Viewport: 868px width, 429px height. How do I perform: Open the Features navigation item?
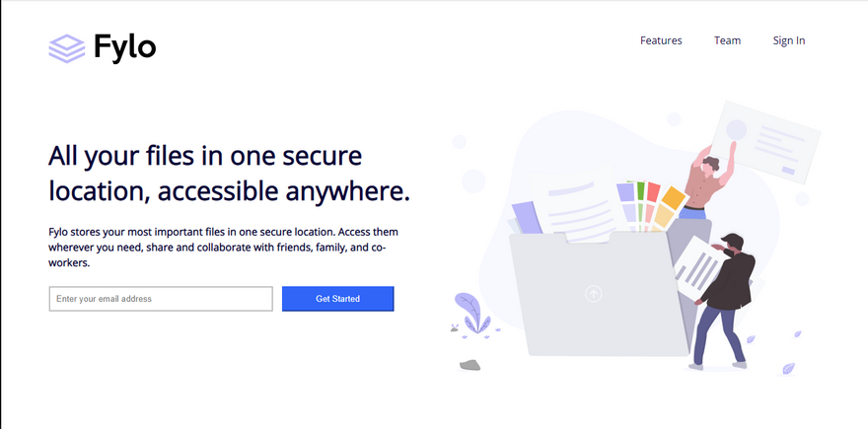tap(661, 40)
